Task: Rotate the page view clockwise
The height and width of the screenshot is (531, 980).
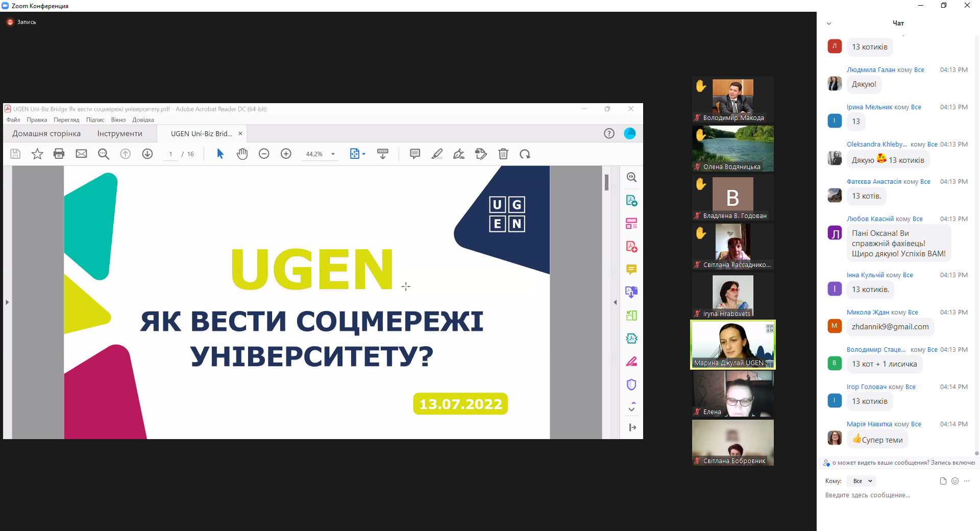Action: [x=525, y=154]
